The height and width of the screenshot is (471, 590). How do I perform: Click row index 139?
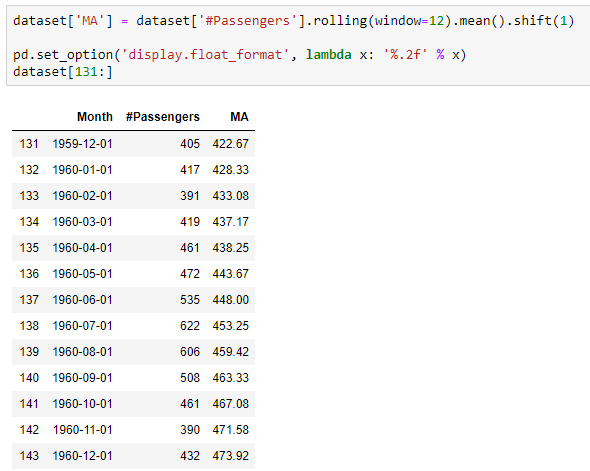click(29, 351)
